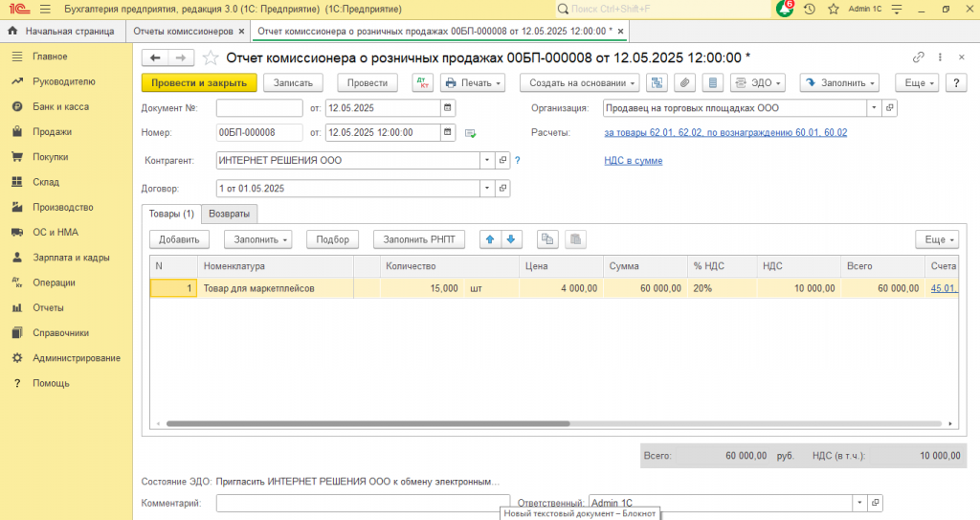Screen dimensions: 980x520
Task: Open НДС в сумме link
Action: [634, 161]
